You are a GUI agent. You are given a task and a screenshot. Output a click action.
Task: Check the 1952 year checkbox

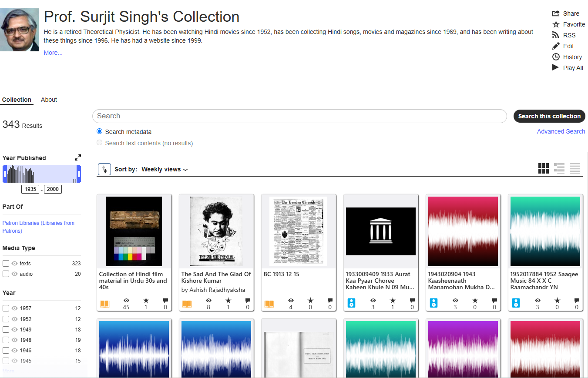pos(6,319)
